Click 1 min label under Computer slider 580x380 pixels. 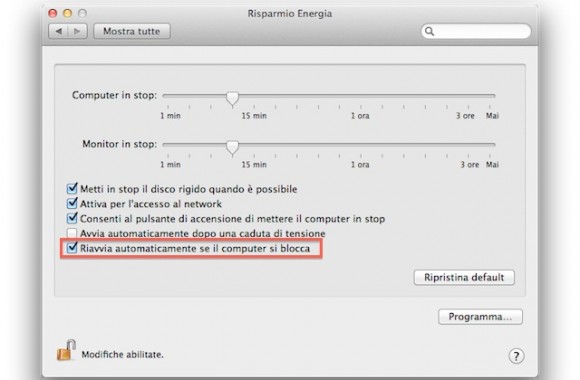(x=170, y=116)
